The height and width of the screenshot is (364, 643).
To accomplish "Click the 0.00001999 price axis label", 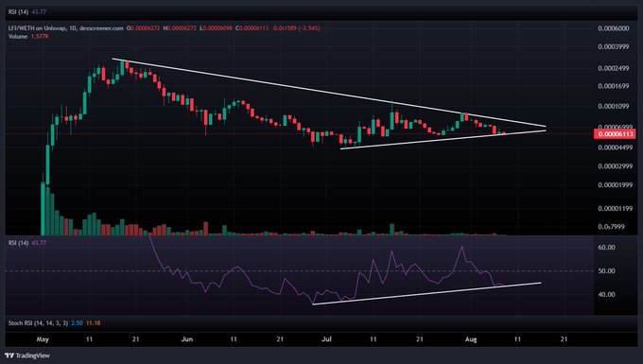I will point(615,185).
